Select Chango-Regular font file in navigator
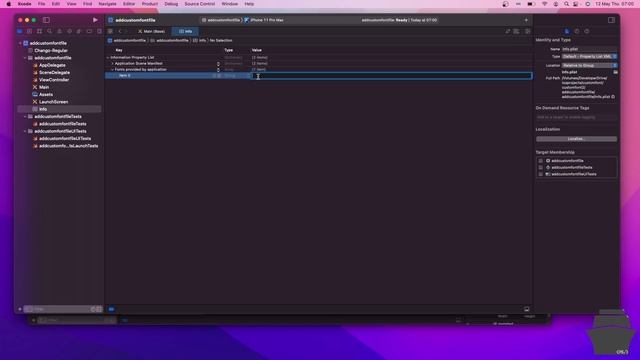Screen dimensions: 640x360 [51, 51]
